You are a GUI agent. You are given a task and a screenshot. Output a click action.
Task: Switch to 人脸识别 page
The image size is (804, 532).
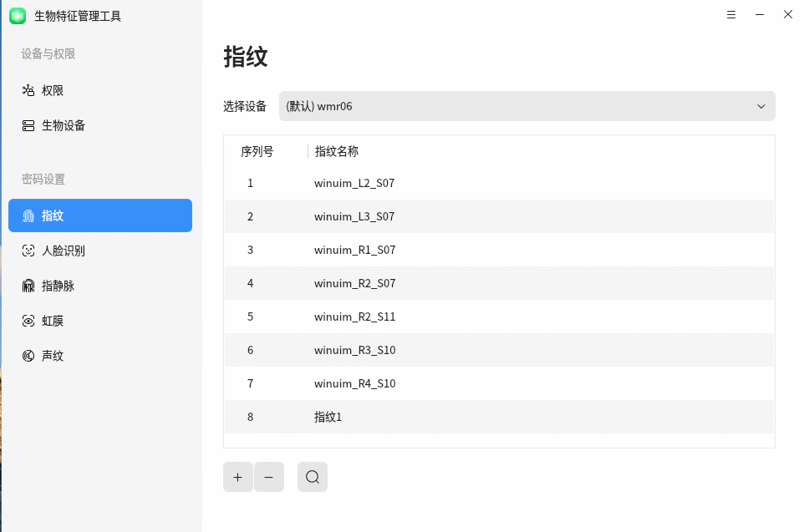pyautogui.click(x=100, y=251)
